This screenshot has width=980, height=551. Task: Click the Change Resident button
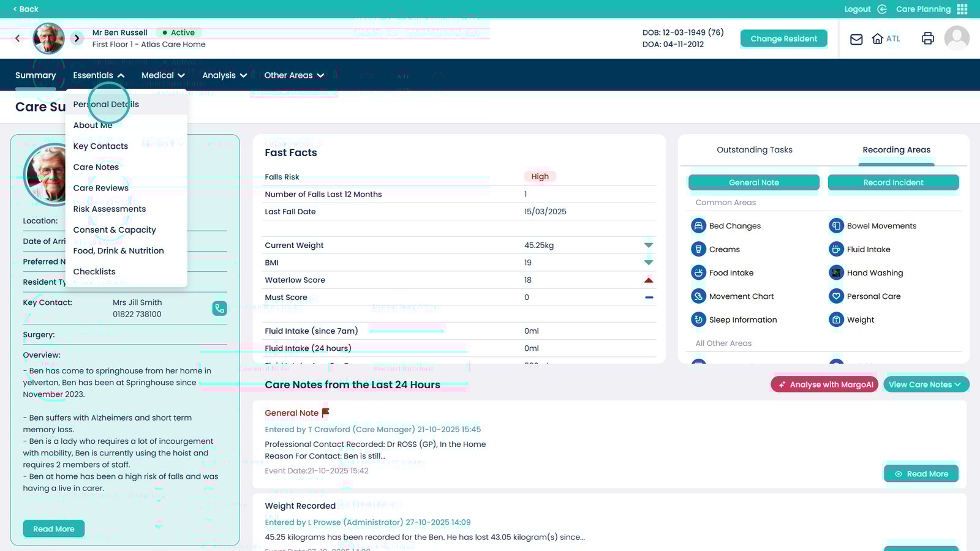point(783,39)
